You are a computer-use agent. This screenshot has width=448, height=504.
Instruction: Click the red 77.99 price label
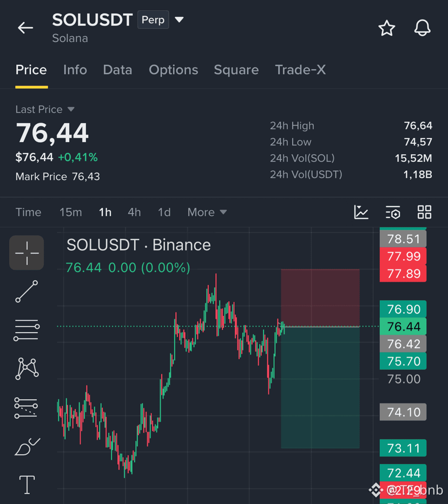(x=403, y=256)
